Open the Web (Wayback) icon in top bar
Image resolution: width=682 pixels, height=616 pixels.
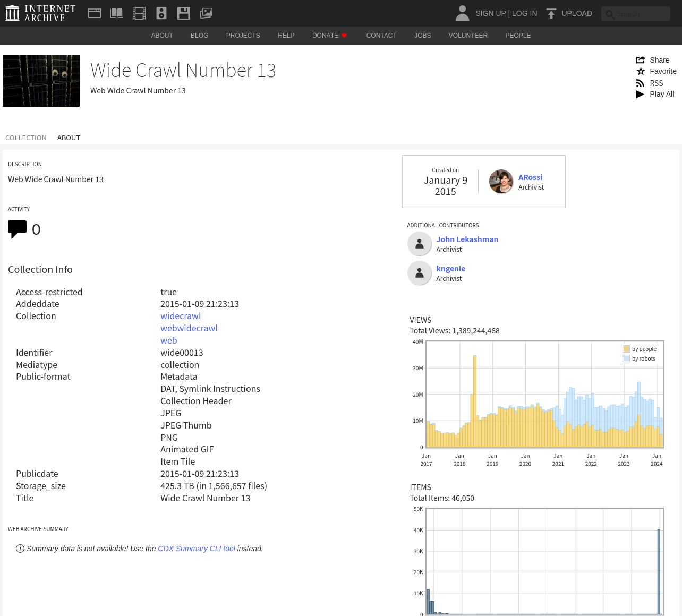pos(95,13)
